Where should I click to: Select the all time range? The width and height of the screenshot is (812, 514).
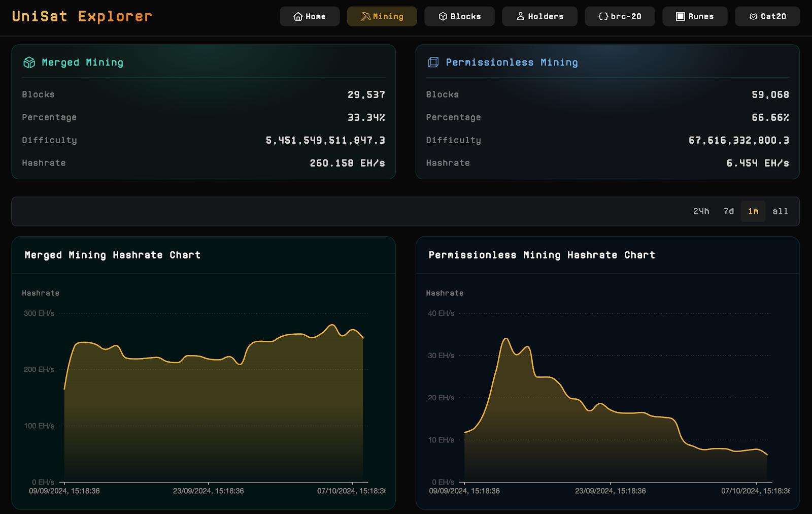click(x=781, y=211)
